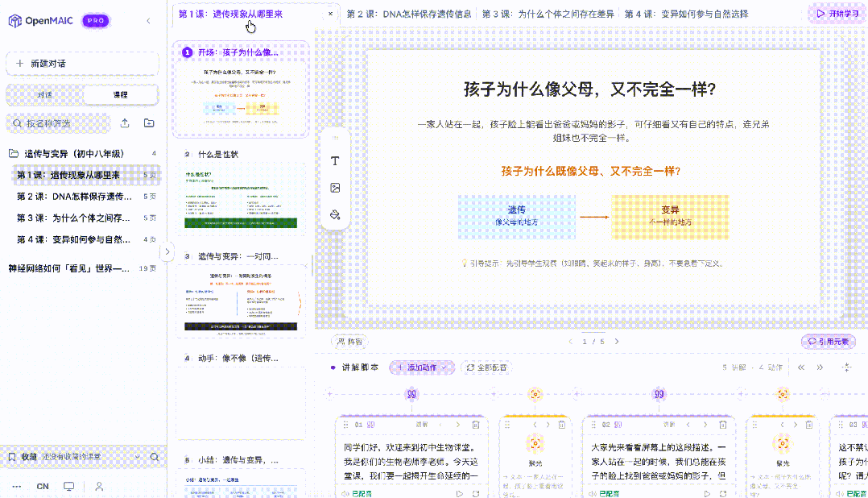Collapse the left sidebar with the chevron
The image size is (868, 498).
[x=148, y=21]
